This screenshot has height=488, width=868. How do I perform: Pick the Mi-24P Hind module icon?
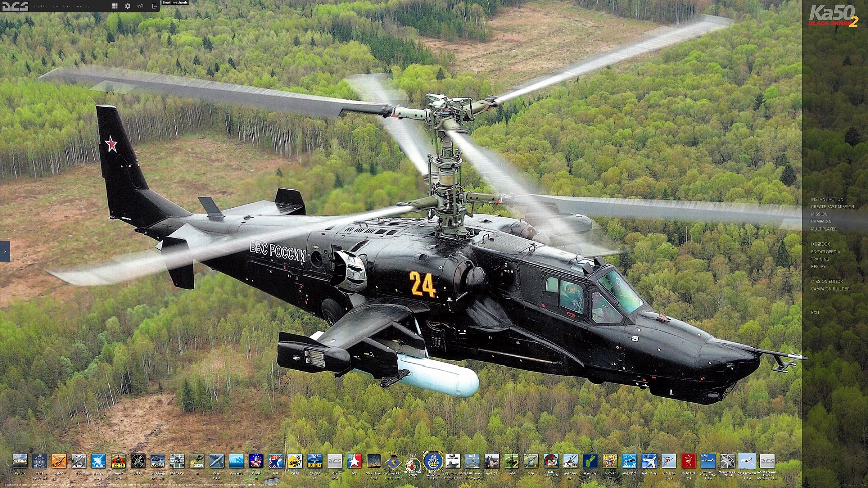point(609,461)
